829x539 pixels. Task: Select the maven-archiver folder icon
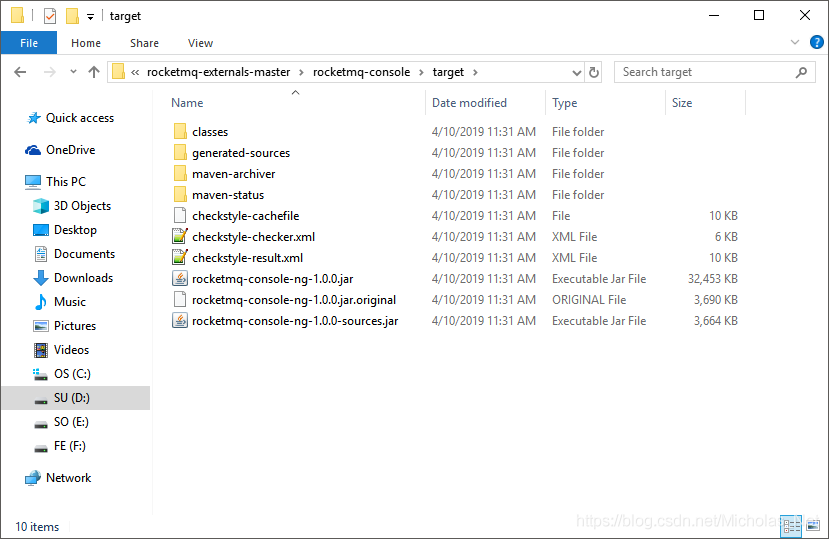click(x=180, y=173)
